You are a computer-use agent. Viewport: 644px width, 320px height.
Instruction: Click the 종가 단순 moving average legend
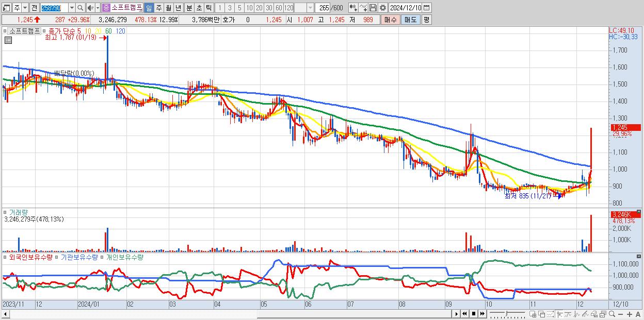[62, 31]
